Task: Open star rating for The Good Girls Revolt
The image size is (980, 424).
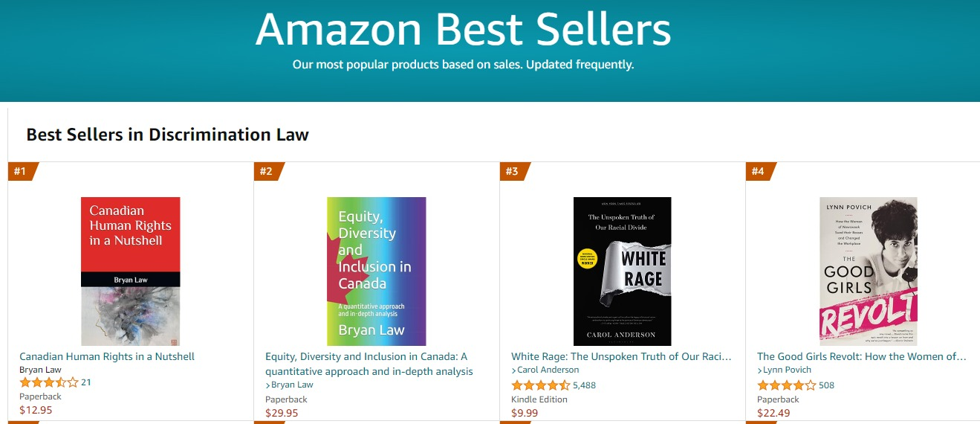Action: (x=786, y=385)
